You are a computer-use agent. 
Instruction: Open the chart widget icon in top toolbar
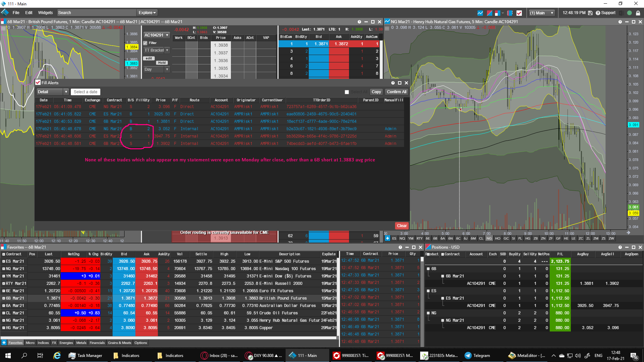click(x=480, y=13)
